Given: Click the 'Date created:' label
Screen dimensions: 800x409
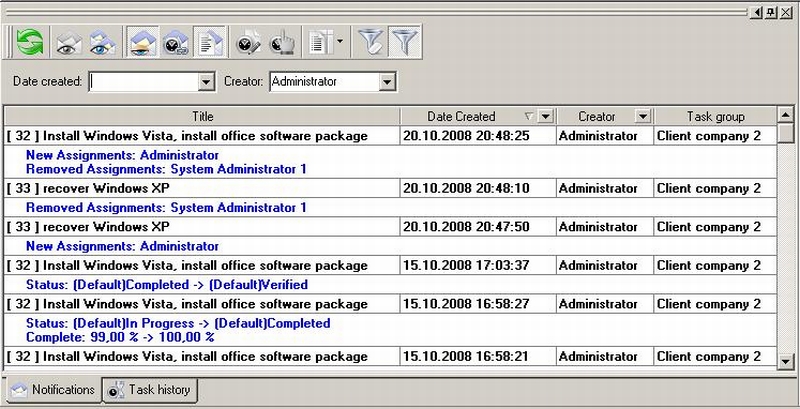Looking at the screenshot, I should coord(47,82).
